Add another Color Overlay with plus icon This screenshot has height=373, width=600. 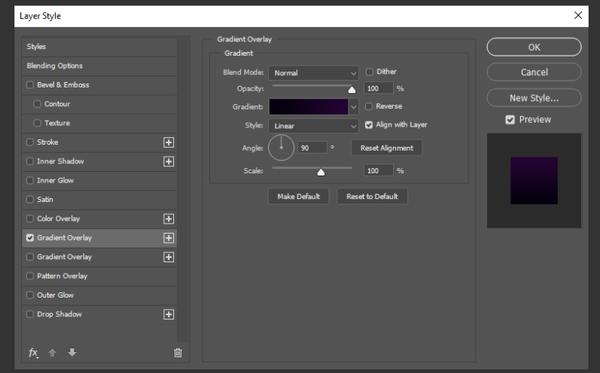(168, 219)
